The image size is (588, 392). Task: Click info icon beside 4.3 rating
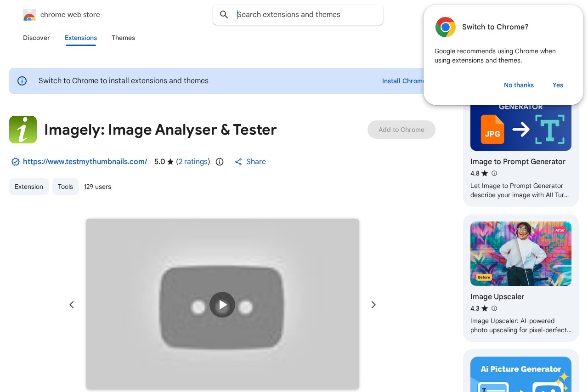click(x=494, y=308)
